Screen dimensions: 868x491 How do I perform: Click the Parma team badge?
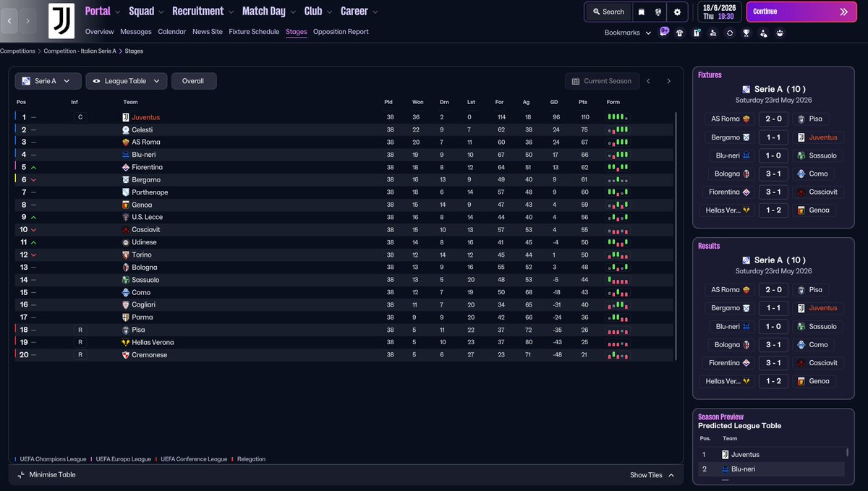coord(126,317)
